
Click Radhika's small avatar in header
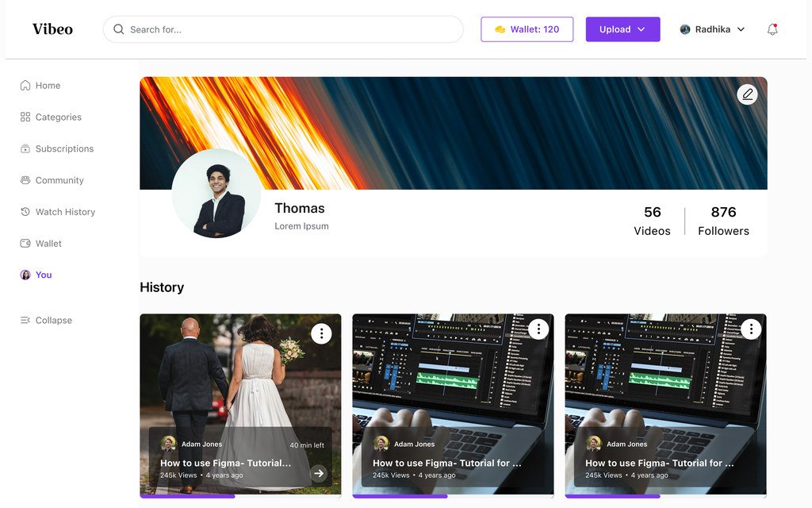[x=684, y=29]
